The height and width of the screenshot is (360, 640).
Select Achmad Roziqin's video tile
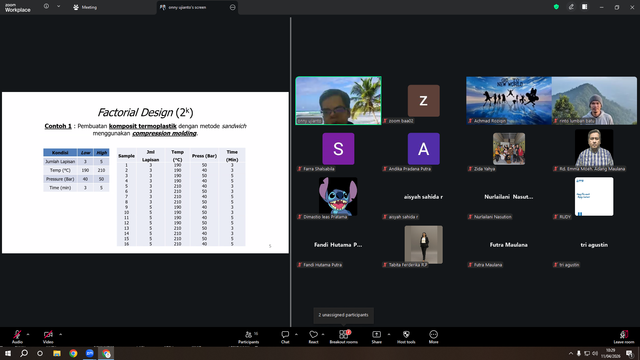point(509,100)
